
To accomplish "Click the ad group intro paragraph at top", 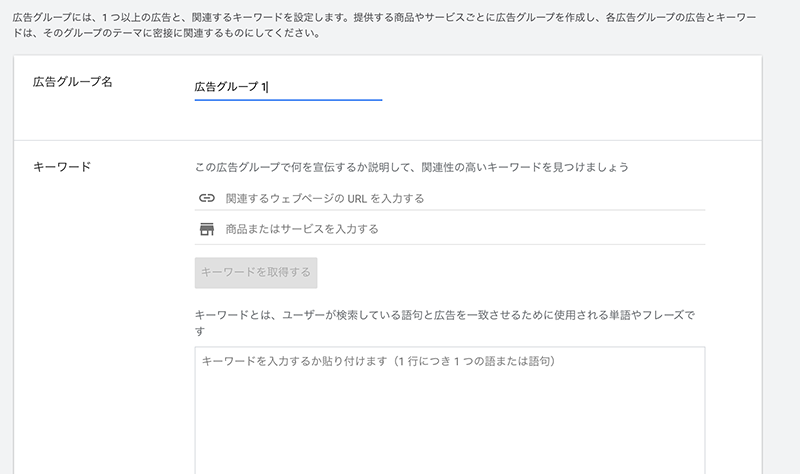I will pyautogui.click(x=384, y=25).
